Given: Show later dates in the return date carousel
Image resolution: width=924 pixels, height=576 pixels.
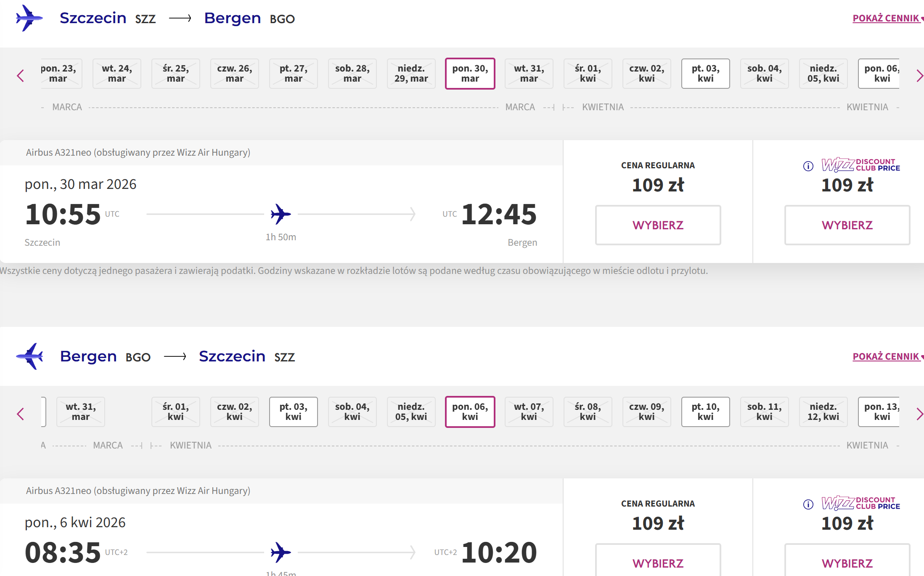Looking at the screenshot, I should point(919,414).
